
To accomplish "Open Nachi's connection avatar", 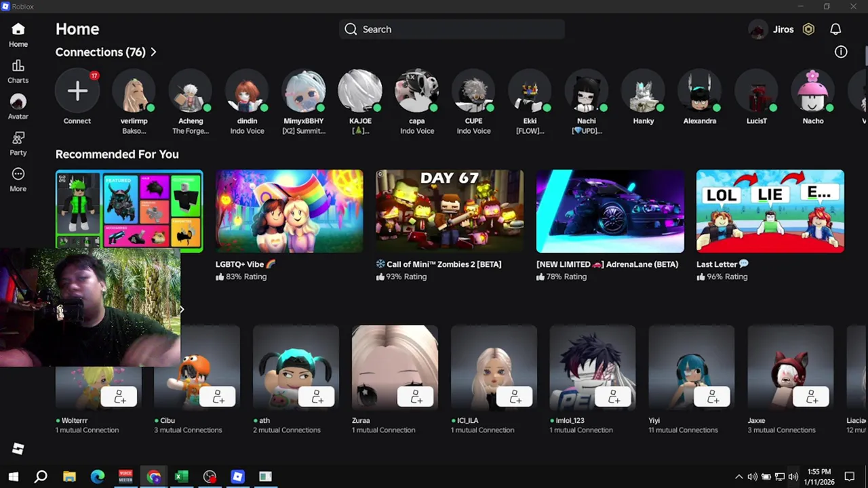I will pos(587,91).
